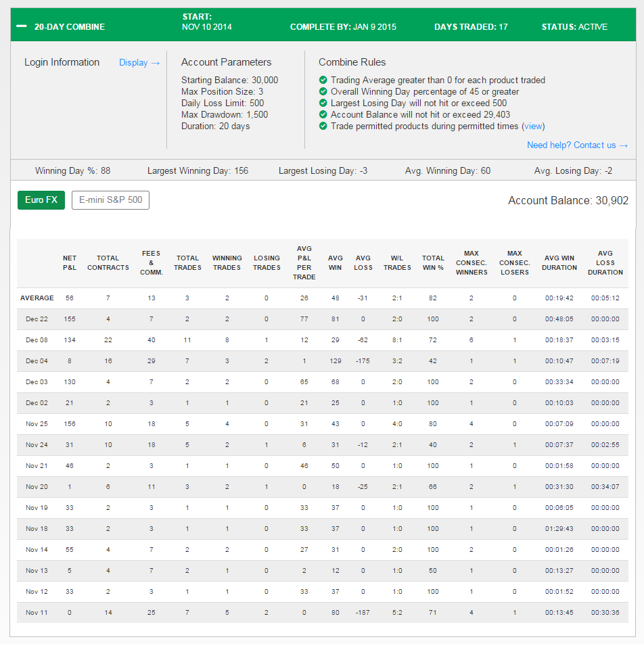
Task: Click Daily Loss Limit: 500 parameter
Action: pyautogui.click(x=223, y=103)
